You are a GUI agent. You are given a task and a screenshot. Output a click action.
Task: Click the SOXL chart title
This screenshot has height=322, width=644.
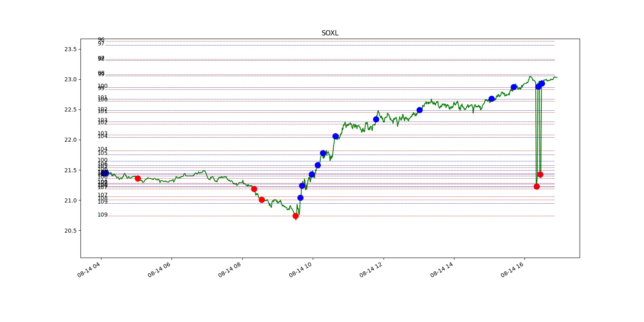[x=330, y=33]
